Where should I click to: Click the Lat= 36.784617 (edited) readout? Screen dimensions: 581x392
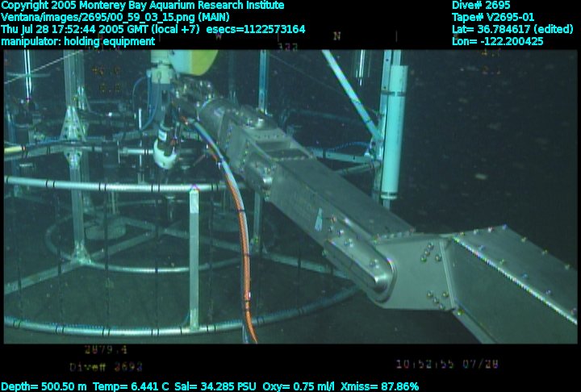pyautogui.click(x=512, y=29)
